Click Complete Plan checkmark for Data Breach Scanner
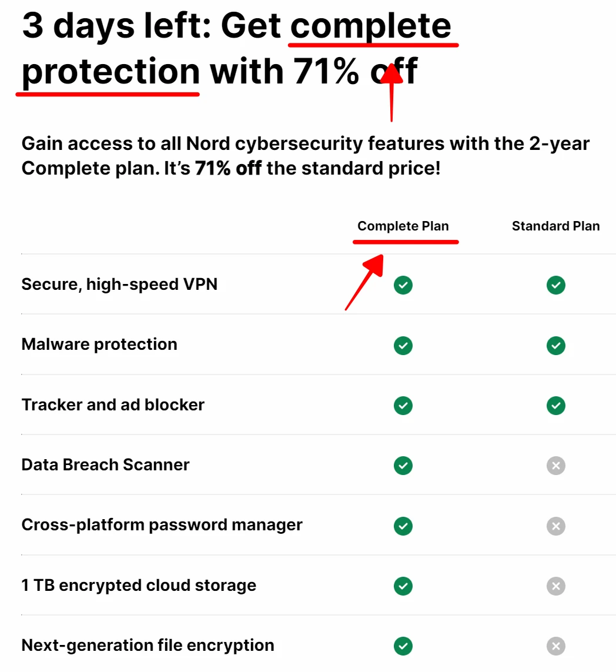 pyautogui.click(x=403, y=466)
